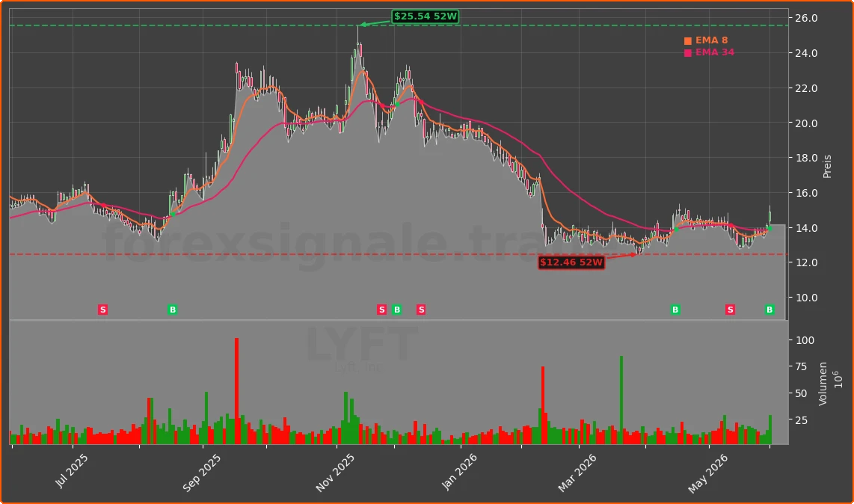Click the May 2026 date axis label
This screenshot has height=504, width=854.
click(x=707, y=473)
